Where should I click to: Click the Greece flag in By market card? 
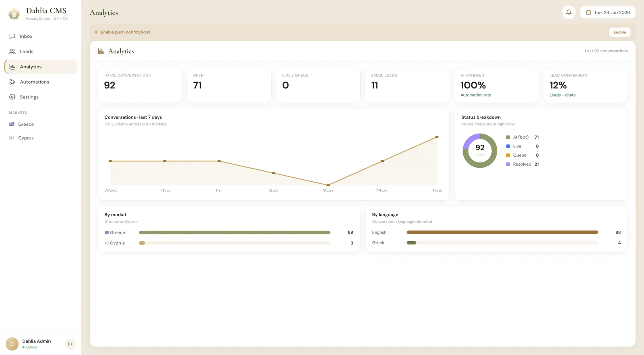pyautogui.click(x=107, y=232)
